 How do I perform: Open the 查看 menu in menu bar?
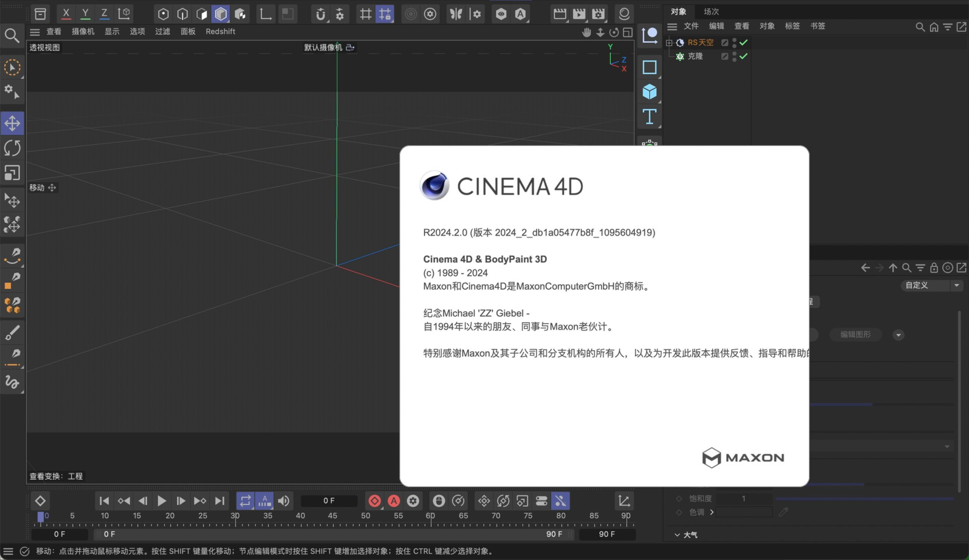53,31
